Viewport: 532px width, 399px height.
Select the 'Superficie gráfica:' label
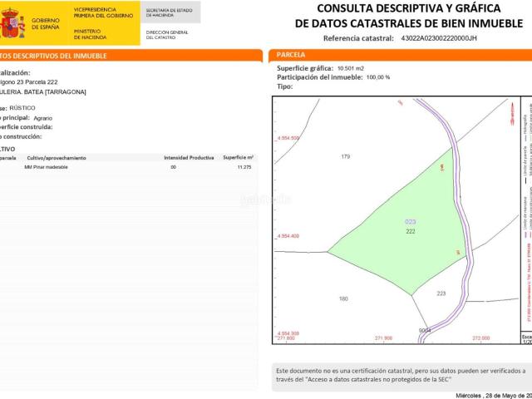coord(305,68)
